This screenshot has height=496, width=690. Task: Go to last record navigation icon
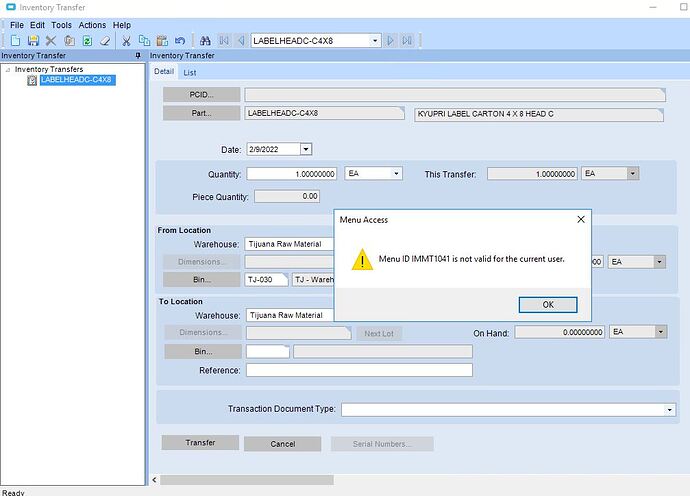(x=407, y=40)
